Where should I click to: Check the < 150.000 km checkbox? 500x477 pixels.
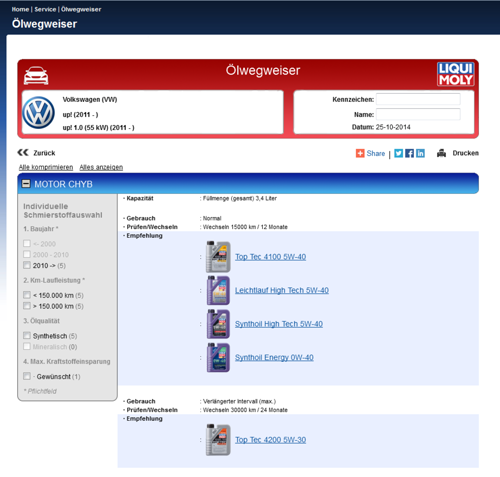point(27,295)
